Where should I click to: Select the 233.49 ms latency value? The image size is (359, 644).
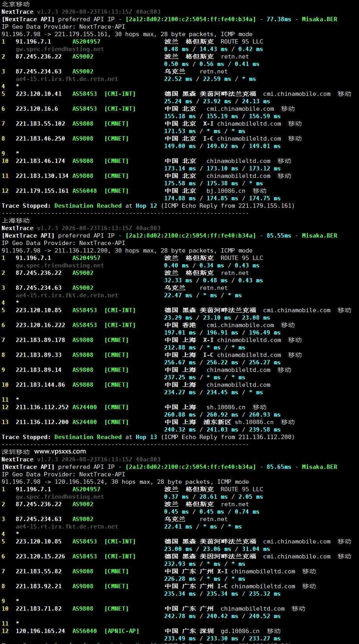[180, 638]
